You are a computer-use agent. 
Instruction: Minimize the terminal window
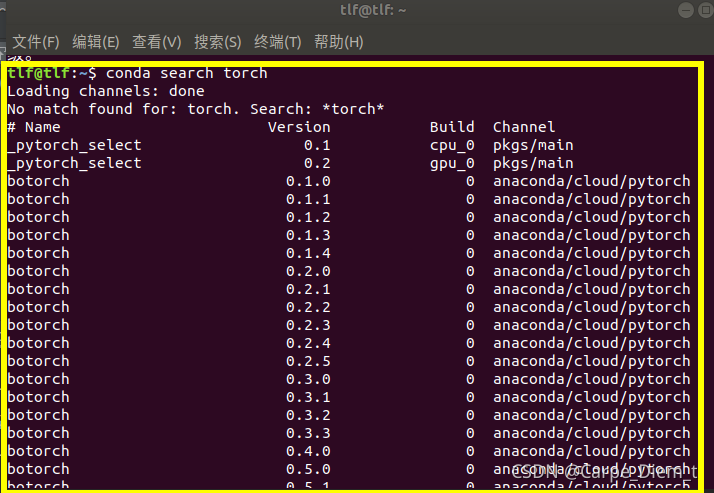click(x=685, y=10)
